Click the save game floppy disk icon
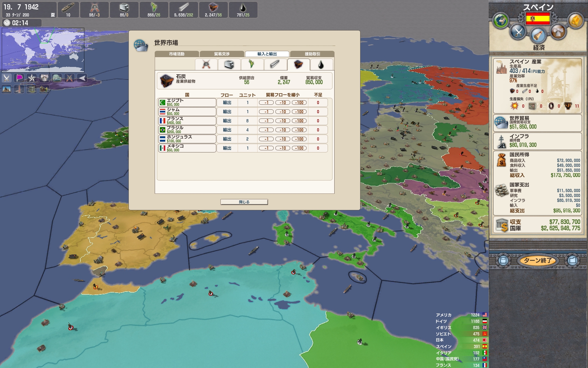Image resolution: width=588 pixels, height=368 pixels. [x=503, y=260]
